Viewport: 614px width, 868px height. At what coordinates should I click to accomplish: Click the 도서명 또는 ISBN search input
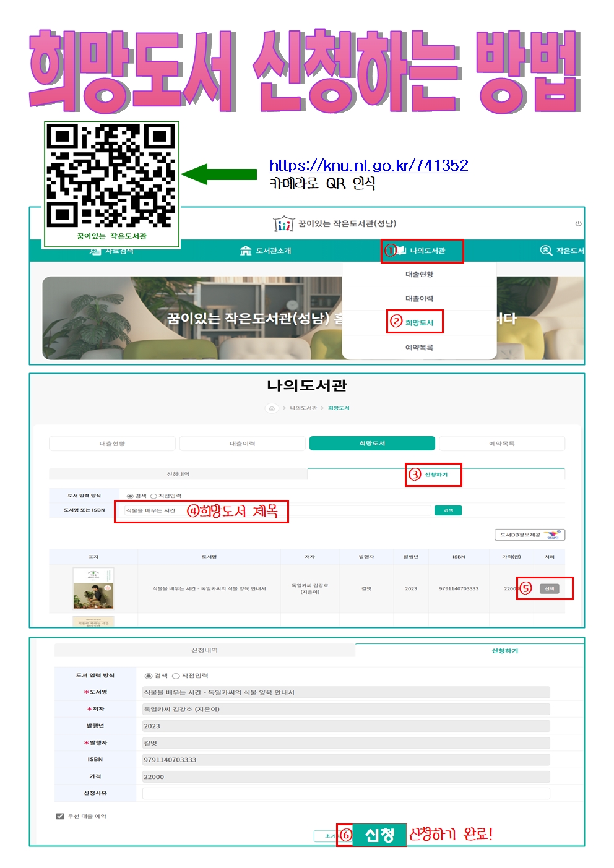pyautogui.click(x=277, y=510)
